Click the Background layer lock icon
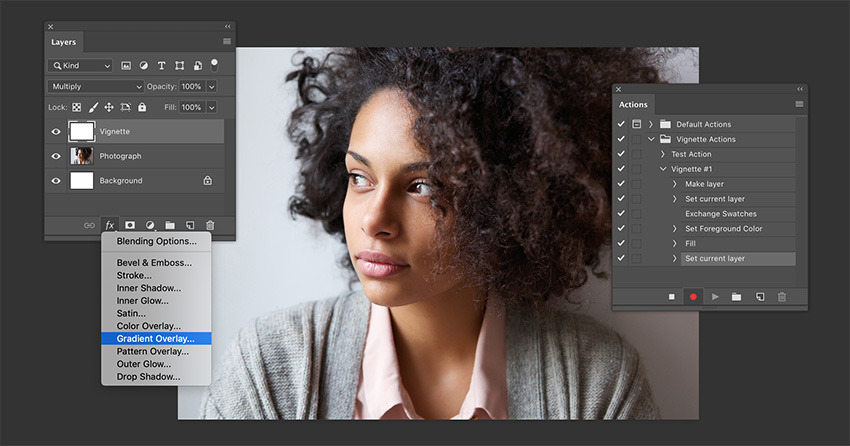This screenshot has height=446, width=850. [x=208, y=180]
